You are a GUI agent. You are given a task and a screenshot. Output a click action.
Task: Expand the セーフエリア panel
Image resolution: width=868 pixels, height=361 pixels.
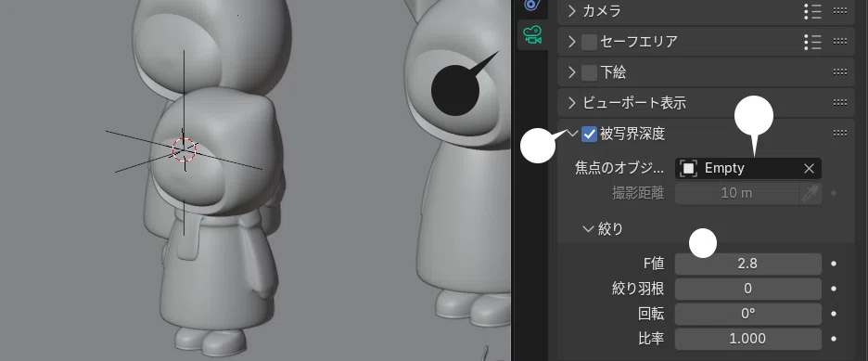pyautogui.click(x=572, y=42)
